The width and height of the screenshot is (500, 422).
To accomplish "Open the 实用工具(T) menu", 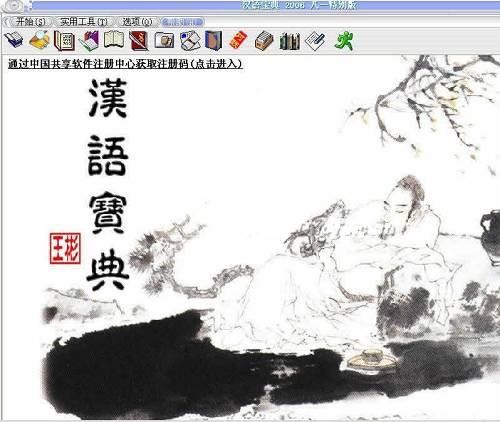I will pos(84,22).
